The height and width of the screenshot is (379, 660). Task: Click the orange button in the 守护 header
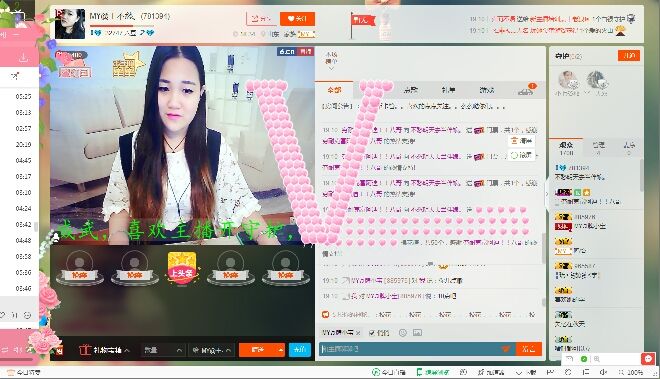(629, 56)
